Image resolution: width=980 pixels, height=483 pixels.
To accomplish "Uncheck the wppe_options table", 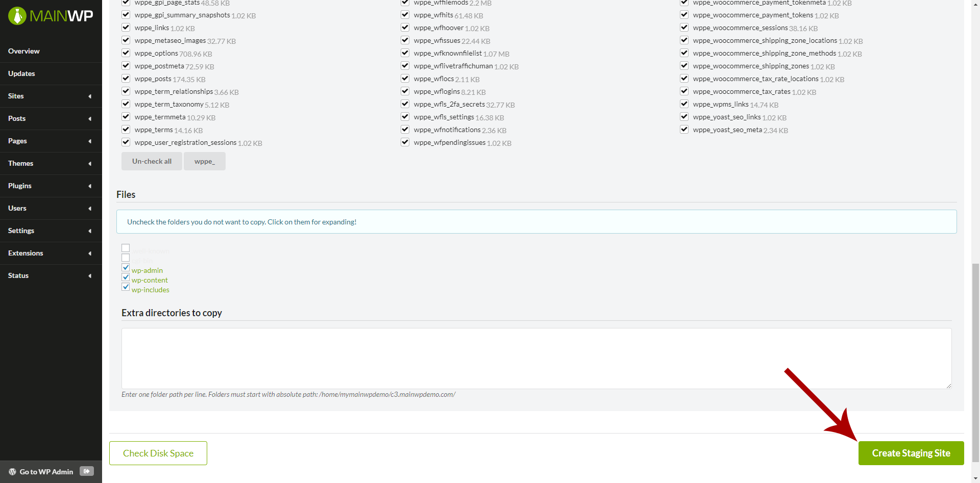I will [x=126, y=53].
